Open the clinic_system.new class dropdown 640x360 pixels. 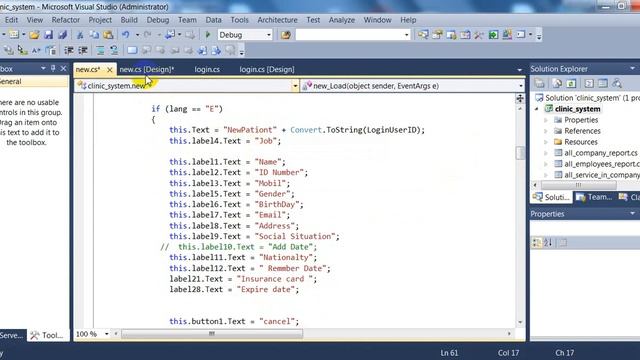click(295, 86)
